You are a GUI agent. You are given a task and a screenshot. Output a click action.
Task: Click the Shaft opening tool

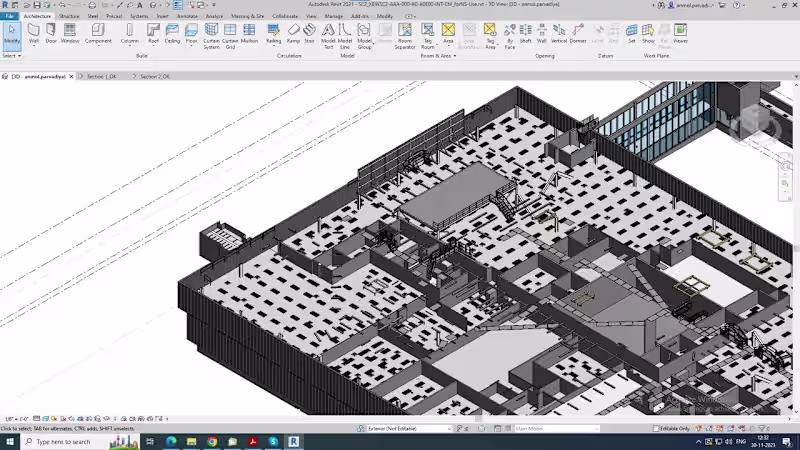click(x=525, y=34)
